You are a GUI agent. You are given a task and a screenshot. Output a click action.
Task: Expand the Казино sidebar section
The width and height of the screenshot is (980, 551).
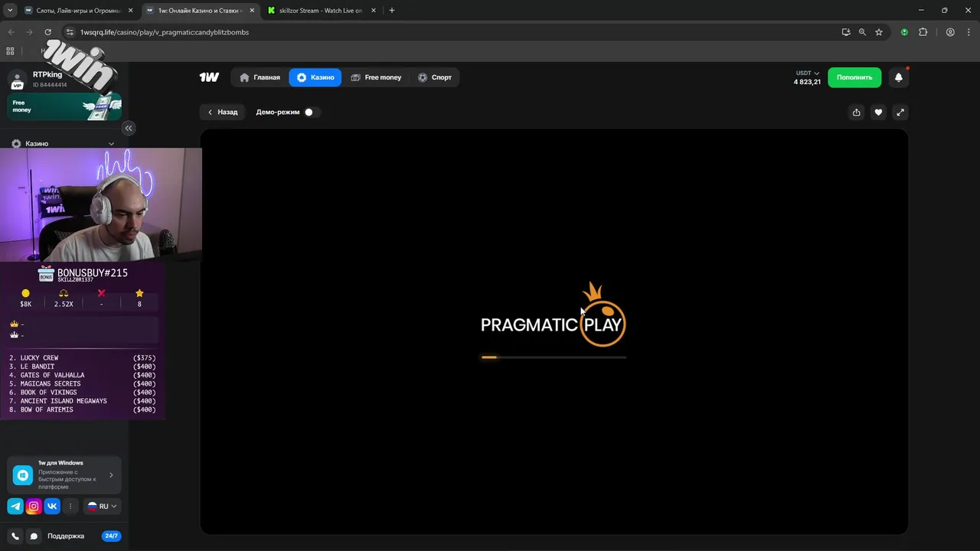(64, 143)
